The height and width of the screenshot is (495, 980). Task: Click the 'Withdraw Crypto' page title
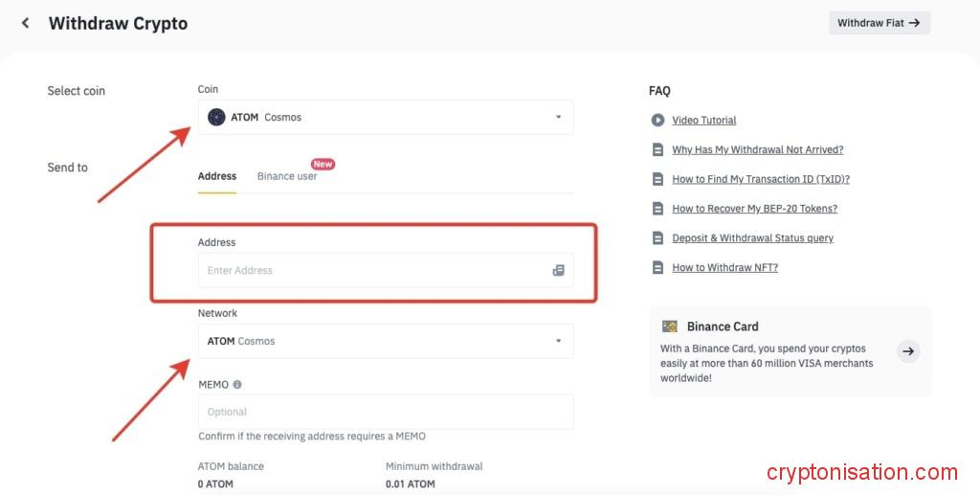click(118, 23)
